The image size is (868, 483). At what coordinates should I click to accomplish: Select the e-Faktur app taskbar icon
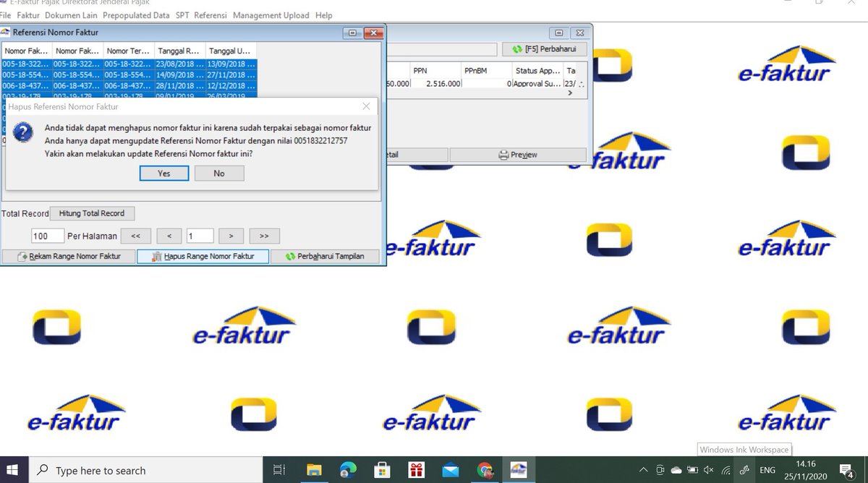tap(519, 470)
